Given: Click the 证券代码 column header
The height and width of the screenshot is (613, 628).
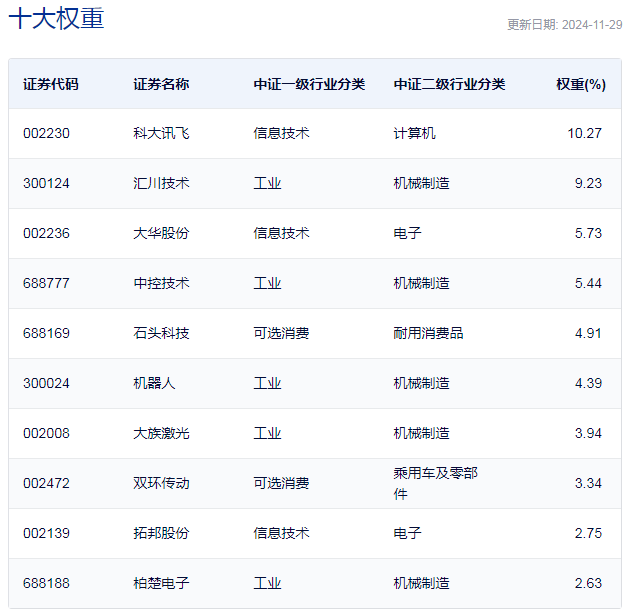Looking at the screenshot, I should [x=50, y=84].
